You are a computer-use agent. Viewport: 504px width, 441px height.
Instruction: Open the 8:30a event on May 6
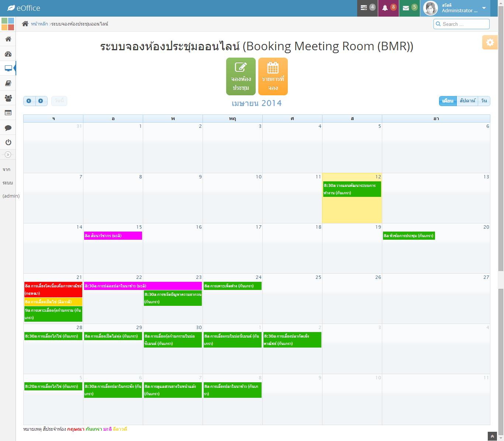(x=113, y=390)
